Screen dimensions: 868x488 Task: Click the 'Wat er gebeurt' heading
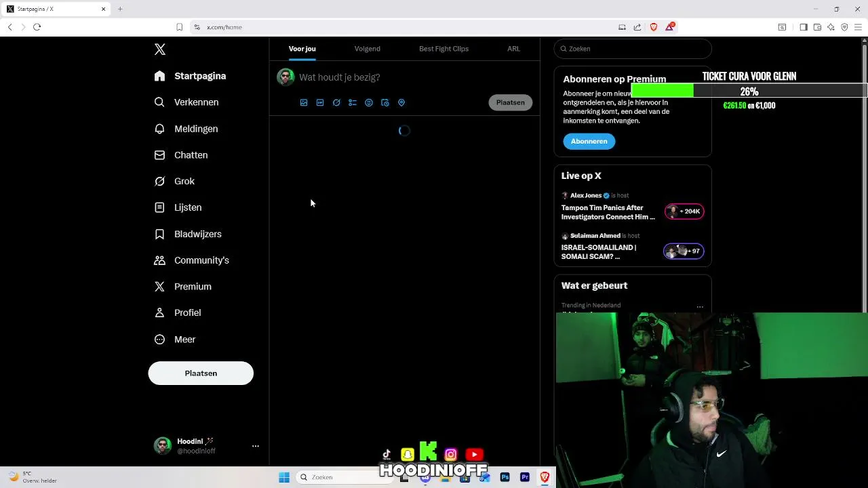coord(594,286)
